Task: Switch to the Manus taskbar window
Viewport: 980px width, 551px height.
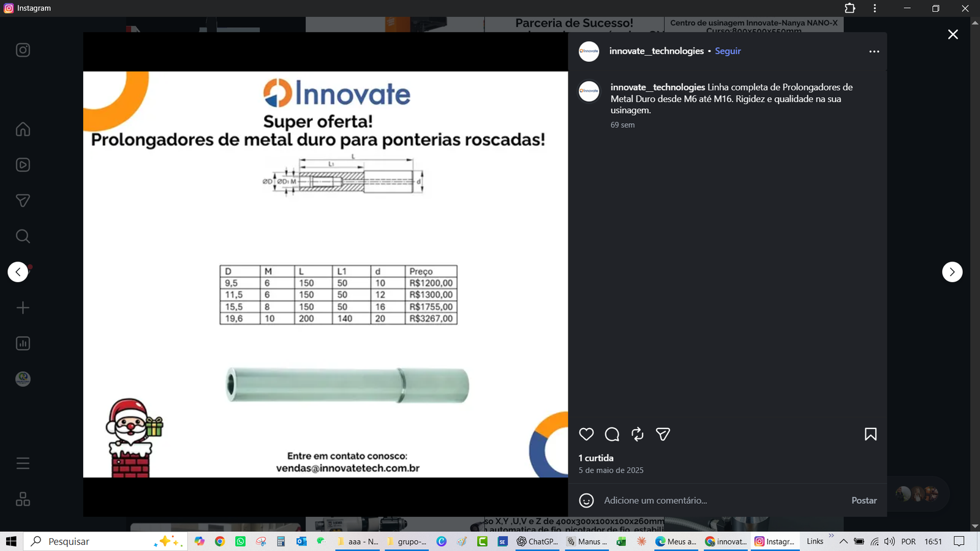Action: 587,541
